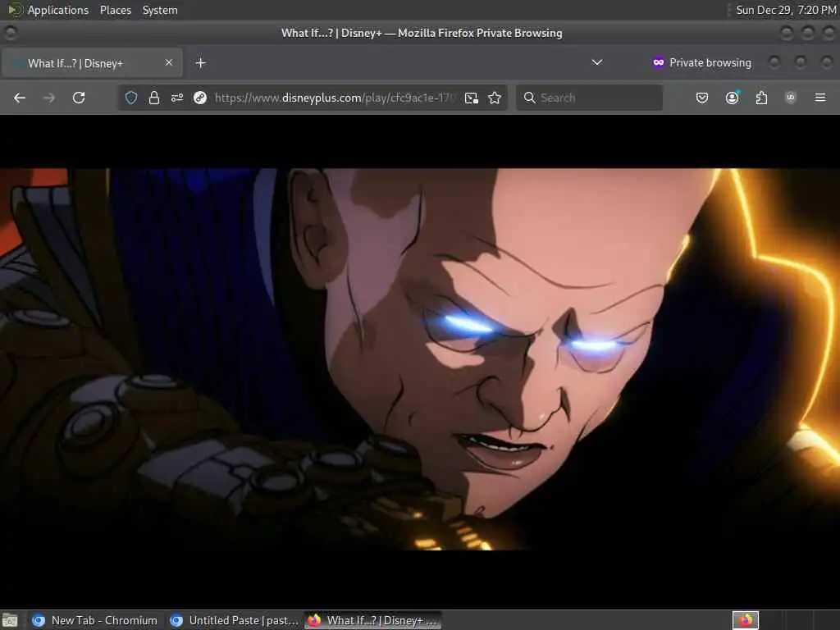Open the Firefox account icon
Viewport: 840px width, 630px height.
733,98
